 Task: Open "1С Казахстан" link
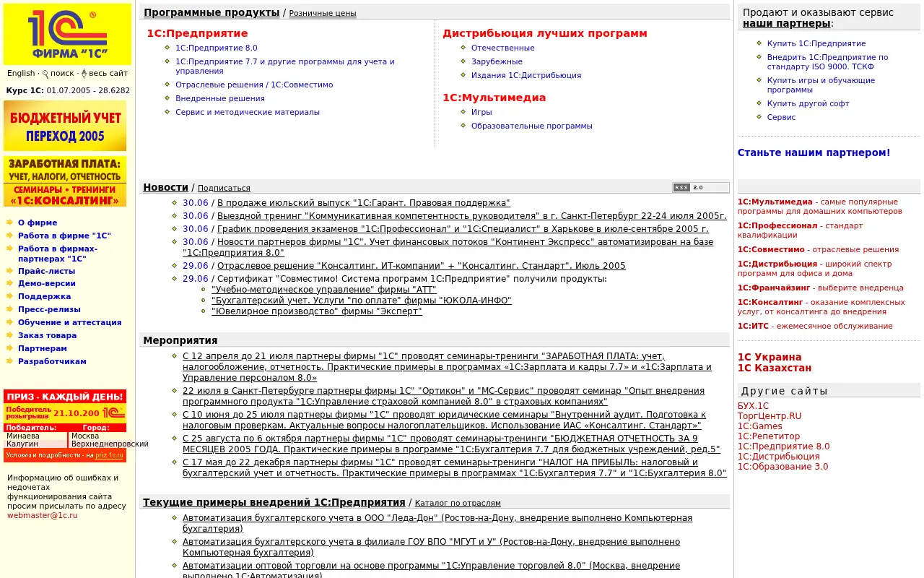coord(775,368)
